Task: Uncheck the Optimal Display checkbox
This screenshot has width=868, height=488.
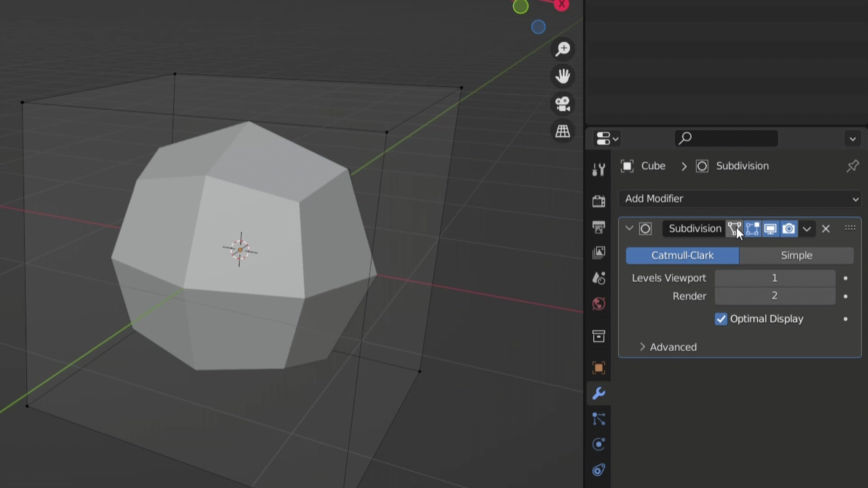Action: pos(721,319)
